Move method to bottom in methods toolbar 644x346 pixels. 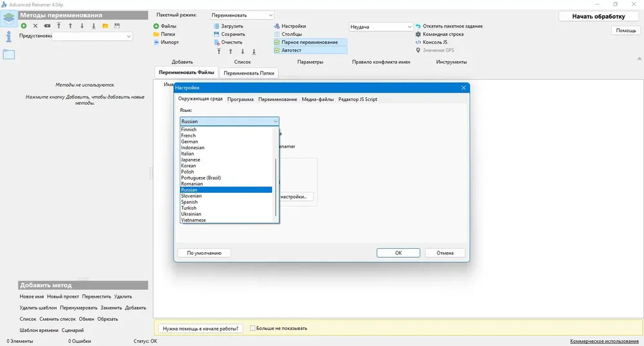point(93,26)
